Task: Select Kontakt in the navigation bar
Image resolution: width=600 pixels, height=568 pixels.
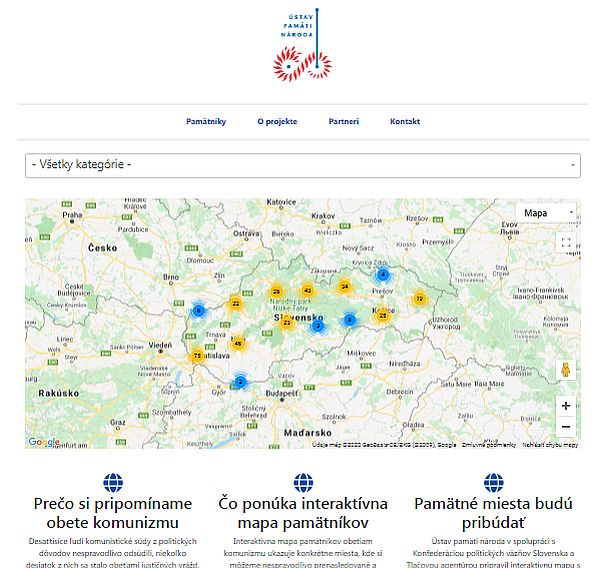Action: 405,122
